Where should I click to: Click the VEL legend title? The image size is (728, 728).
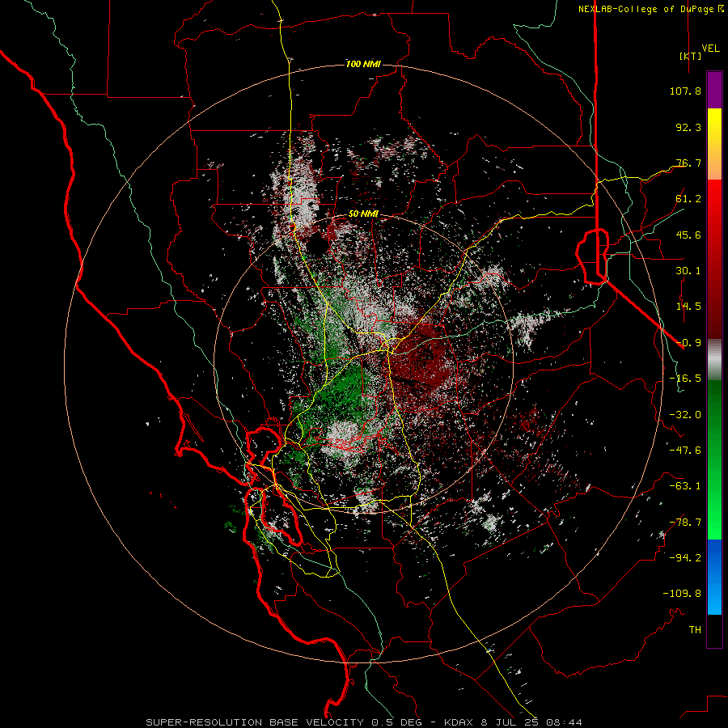click(710, 49)
